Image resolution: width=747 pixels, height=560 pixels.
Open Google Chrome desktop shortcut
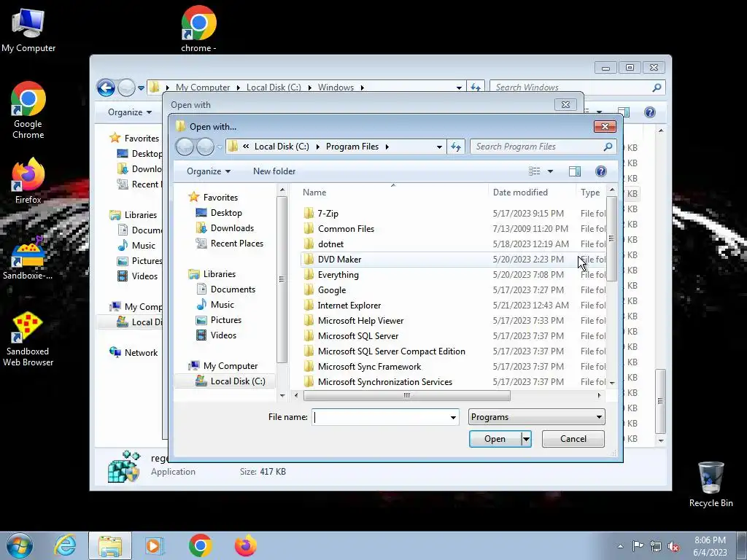point(28,111)
